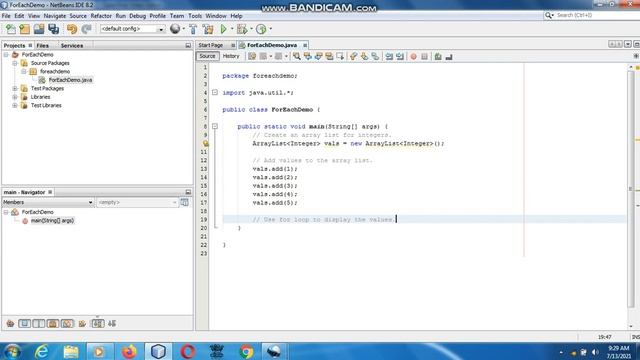Image resolution: width=640 pixels, height=360 pixels.
Task: Toggle Fully Qualified Names button in Navigator
Action: (82, 324)
